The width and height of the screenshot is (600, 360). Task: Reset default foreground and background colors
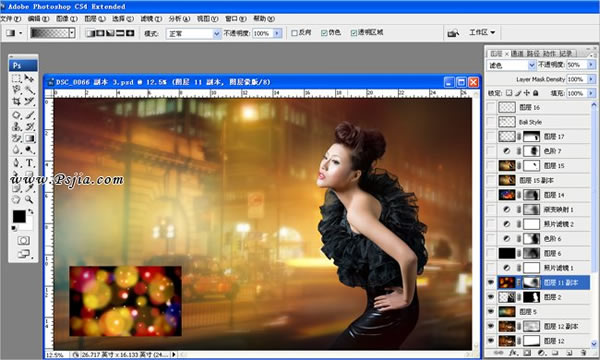[14, 228]
